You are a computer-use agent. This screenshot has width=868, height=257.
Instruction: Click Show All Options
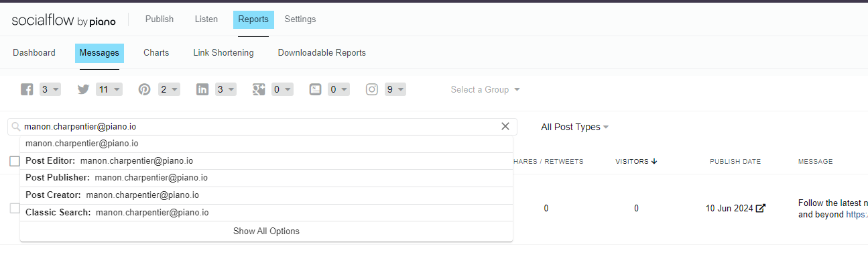[267, 232]
